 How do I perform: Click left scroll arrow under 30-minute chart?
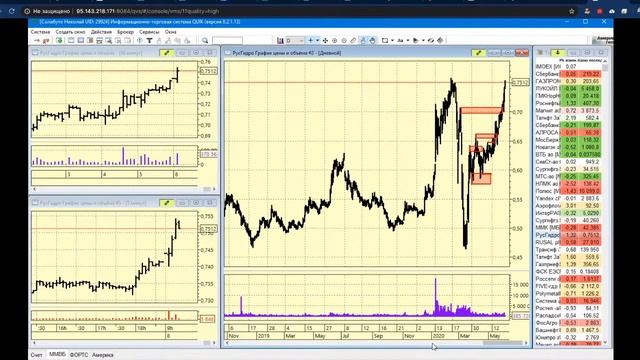(34, 189)
